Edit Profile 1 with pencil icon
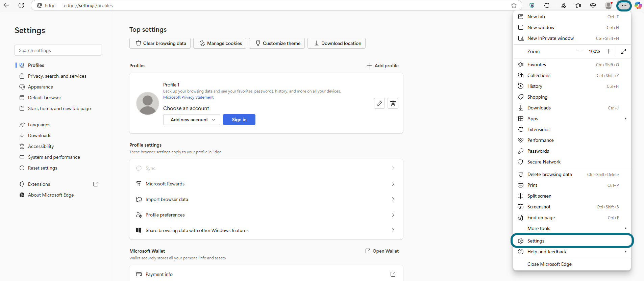This screenshot has height=281, width=644. coord(379,103)
